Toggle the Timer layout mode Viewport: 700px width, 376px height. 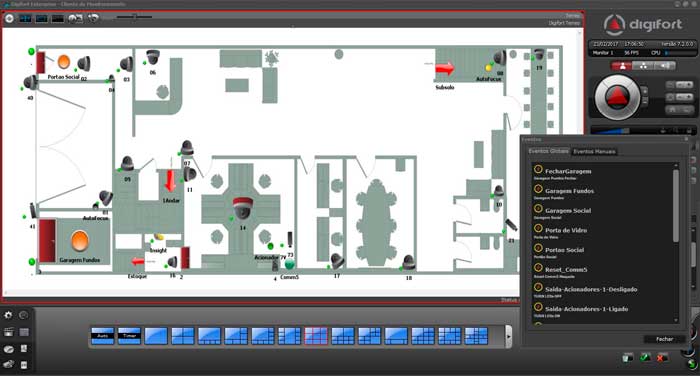(129, 336)
